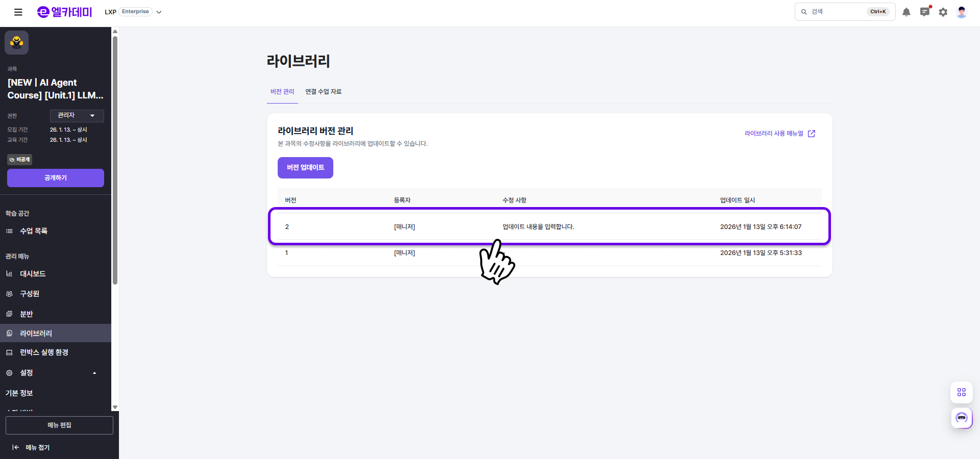Switch to the 연결 수업 자료 tab

[x=323, y=92]
